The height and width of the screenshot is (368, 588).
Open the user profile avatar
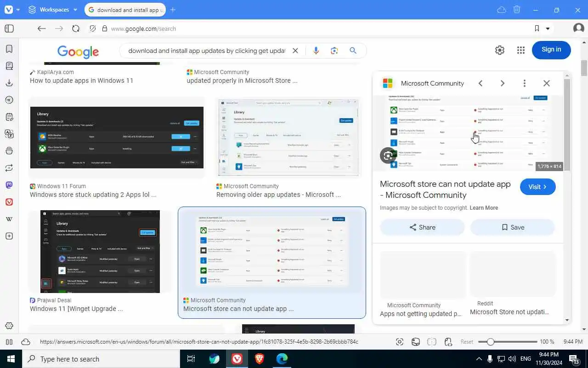[579, 29]
